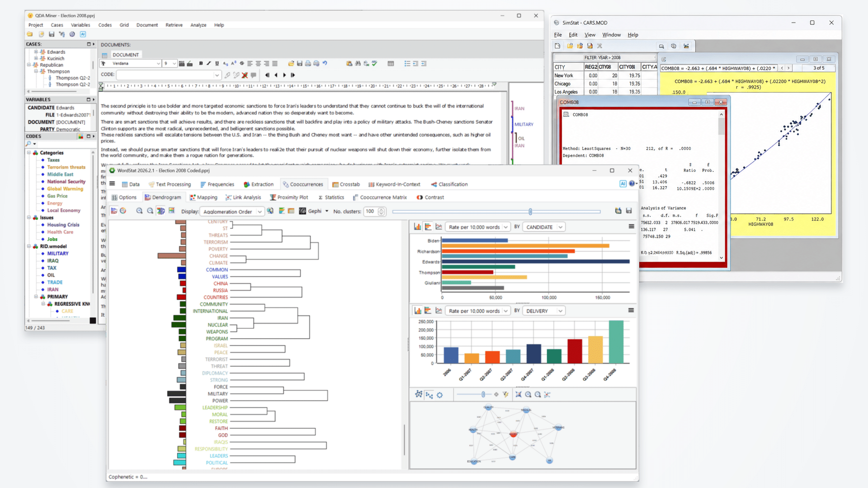Open file in SimStat toolbar

pos(570,46)
